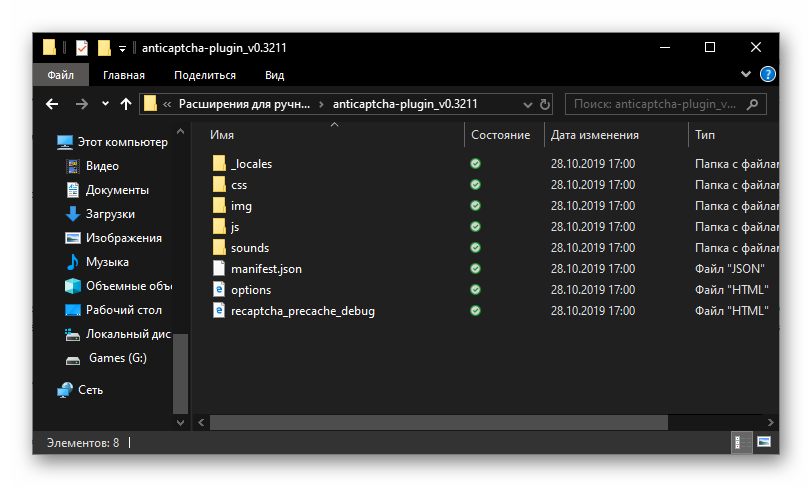
Task: Click the Back navigation arrow
Action: point(52,104)
